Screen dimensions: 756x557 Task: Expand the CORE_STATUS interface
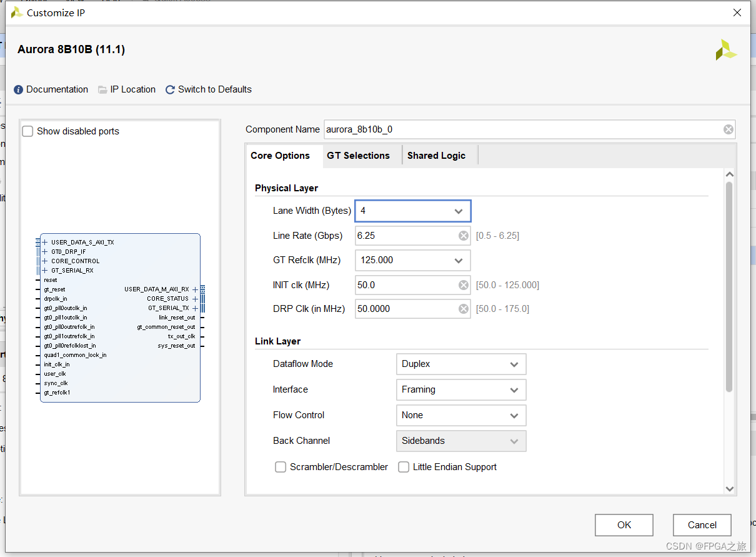pos(196,299)
